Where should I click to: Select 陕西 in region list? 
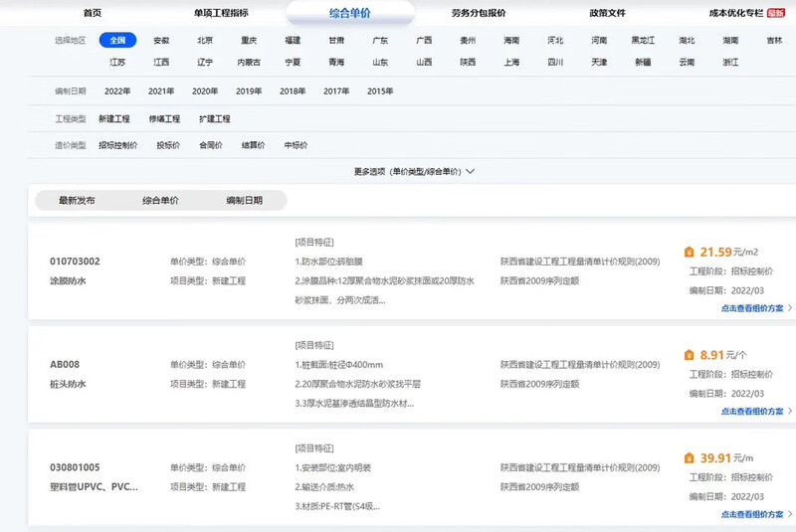(x=467, y=62)
